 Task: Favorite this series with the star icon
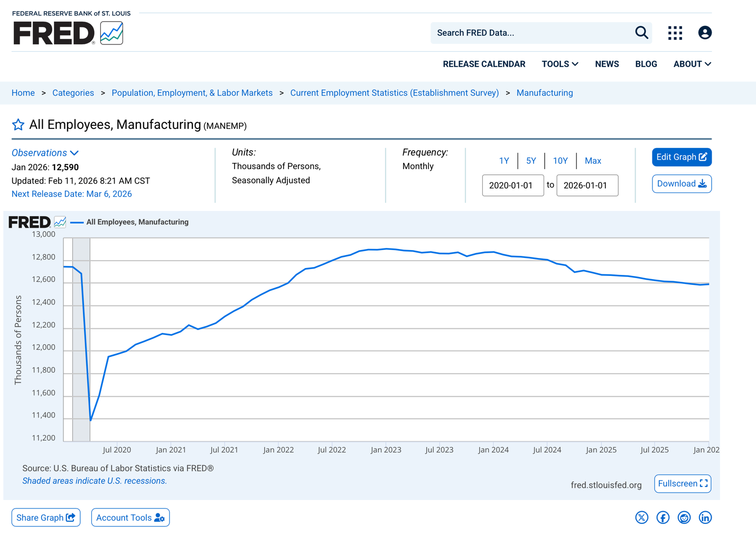18,125
